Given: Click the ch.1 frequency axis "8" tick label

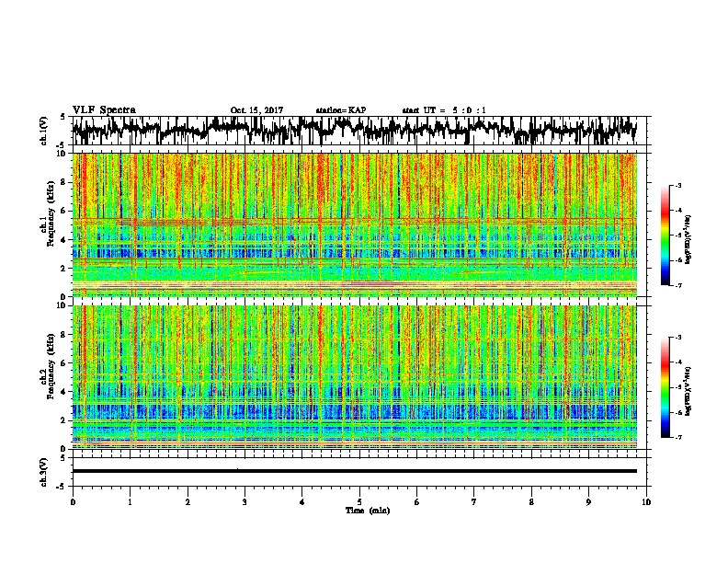Looking at the screenshot, I should click(64, 182).
